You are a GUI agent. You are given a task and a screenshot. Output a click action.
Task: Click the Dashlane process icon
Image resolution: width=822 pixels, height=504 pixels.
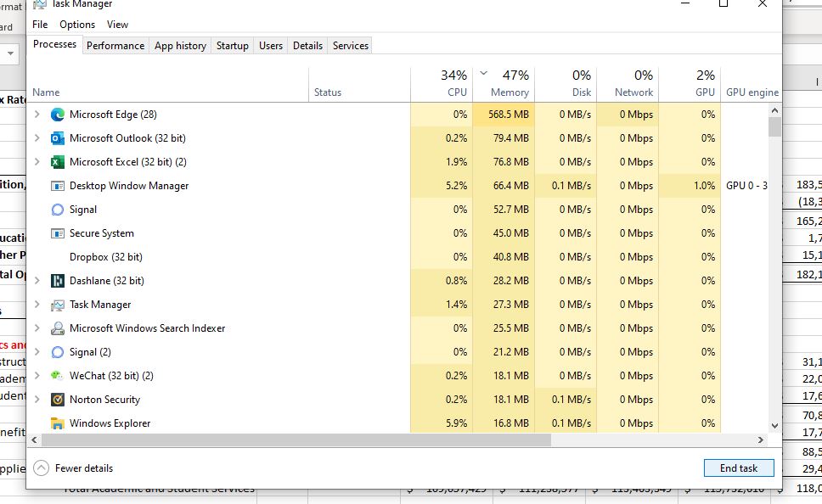[x=58, y=281]
